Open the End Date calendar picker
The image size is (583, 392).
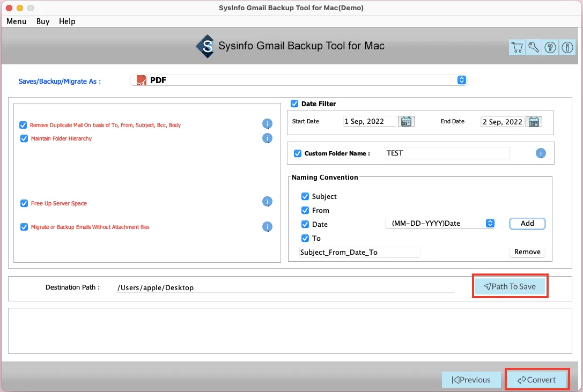(534, 122)
